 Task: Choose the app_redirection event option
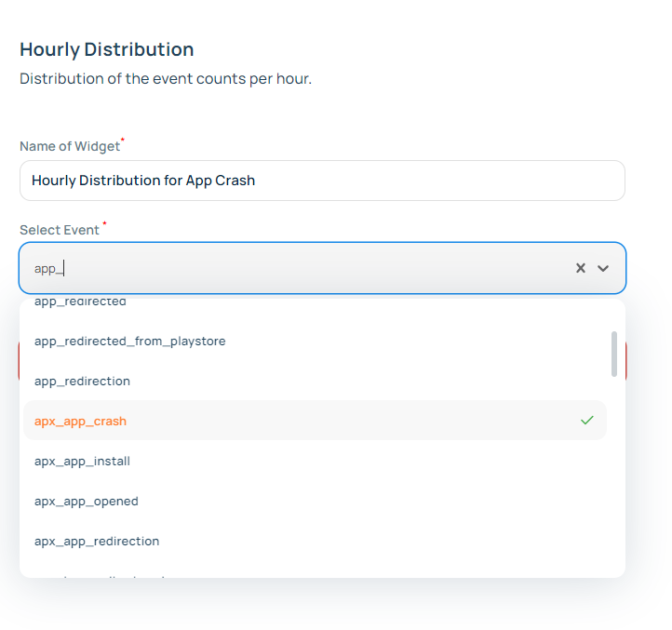82,381
